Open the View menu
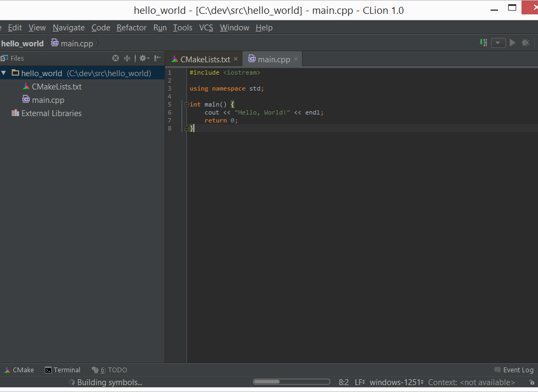Screen dimensions: 538x392 click(37, 28)
